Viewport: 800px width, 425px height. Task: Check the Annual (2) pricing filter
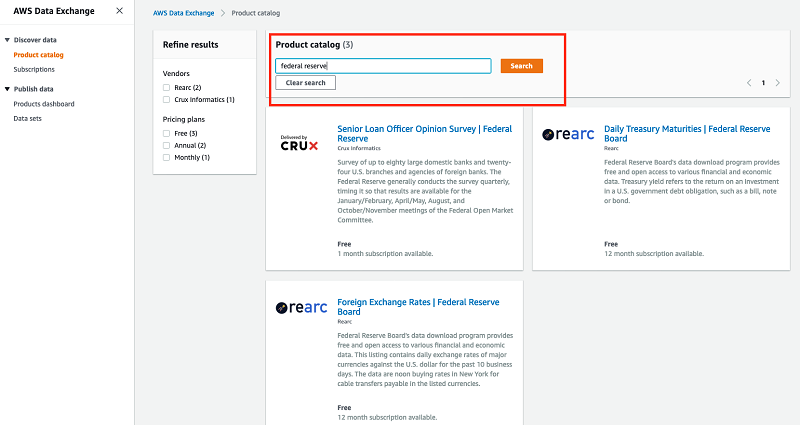coord(166,145)
